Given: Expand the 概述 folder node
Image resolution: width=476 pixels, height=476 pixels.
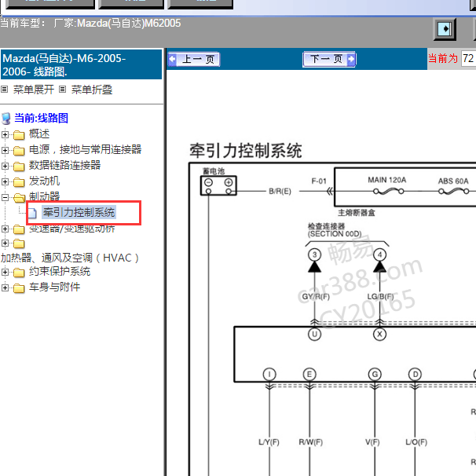Looking at the screenshot, I should 5,134.
